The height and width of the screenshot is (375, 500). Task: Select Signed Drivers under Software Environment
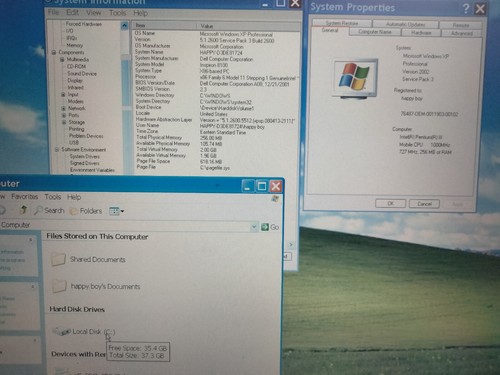85,163
